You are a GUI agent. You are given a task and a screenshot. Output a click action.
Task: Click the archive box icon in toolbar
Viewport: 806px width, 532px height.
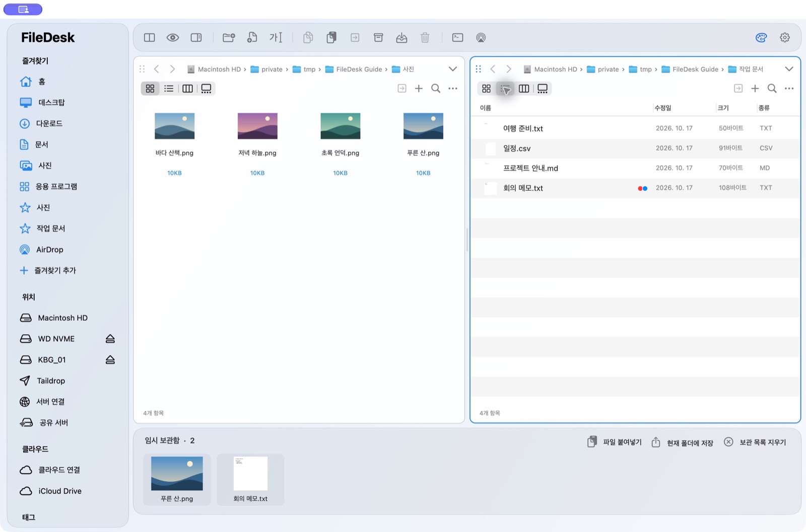tap(378, 38)
